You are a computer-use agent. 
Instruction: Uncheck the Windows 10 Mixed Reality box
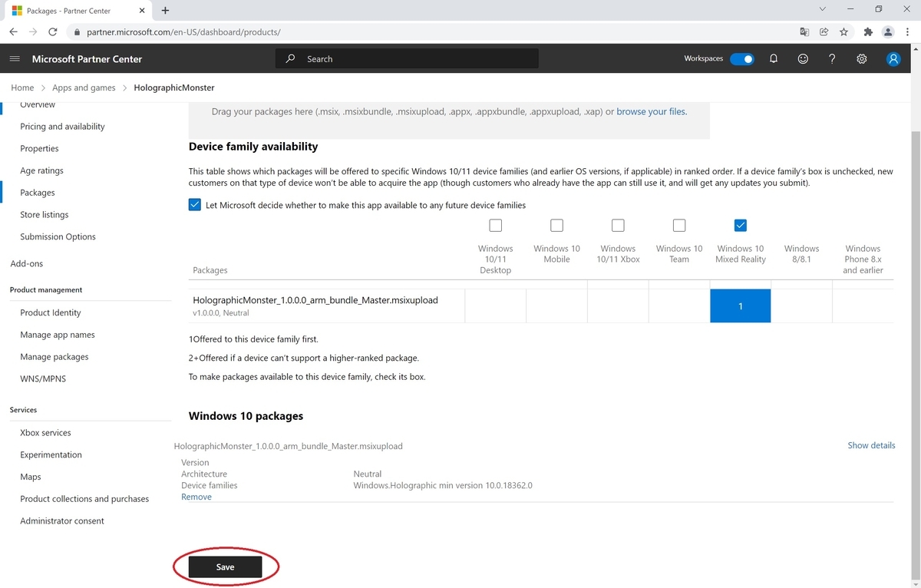[741, 225]
